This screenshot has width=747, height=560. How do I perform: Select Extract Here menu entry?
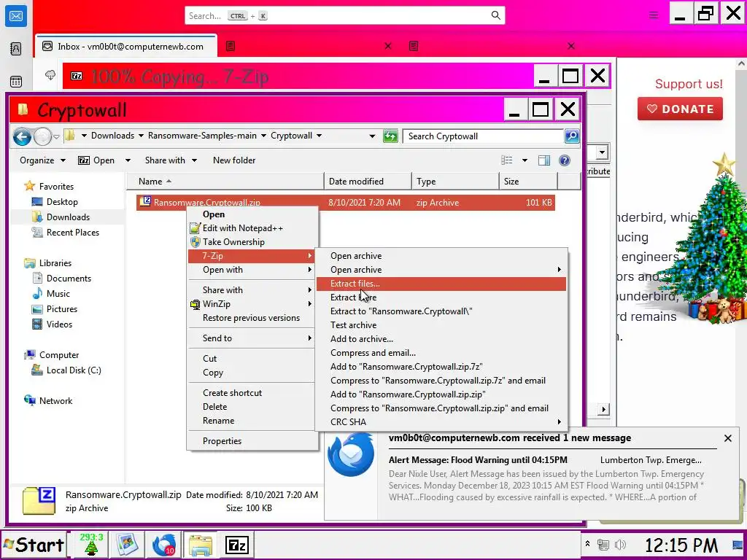[441, 297]
